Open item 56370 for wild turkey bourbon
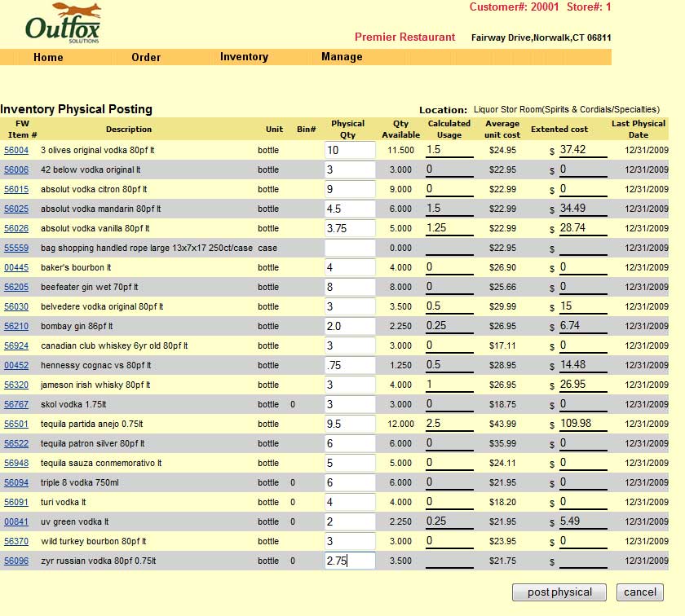Image resolution: width=685 pixels, height=616 pixels. (x=16, y=541)
